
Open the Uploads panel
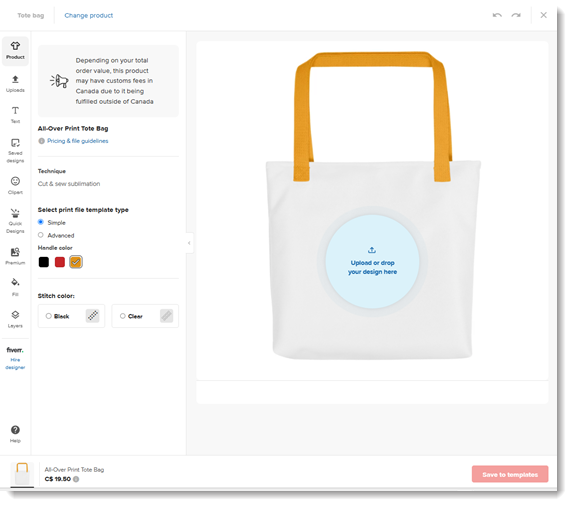coord(15,84)
